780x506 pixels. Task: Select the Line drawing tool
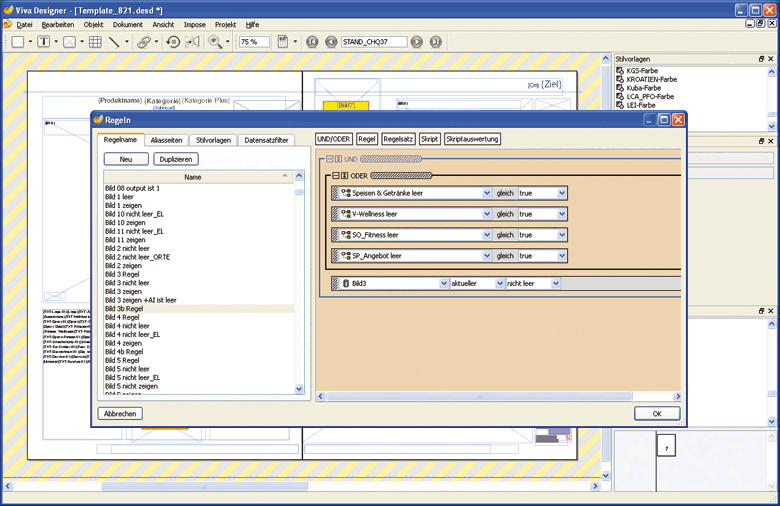(114, 42)
